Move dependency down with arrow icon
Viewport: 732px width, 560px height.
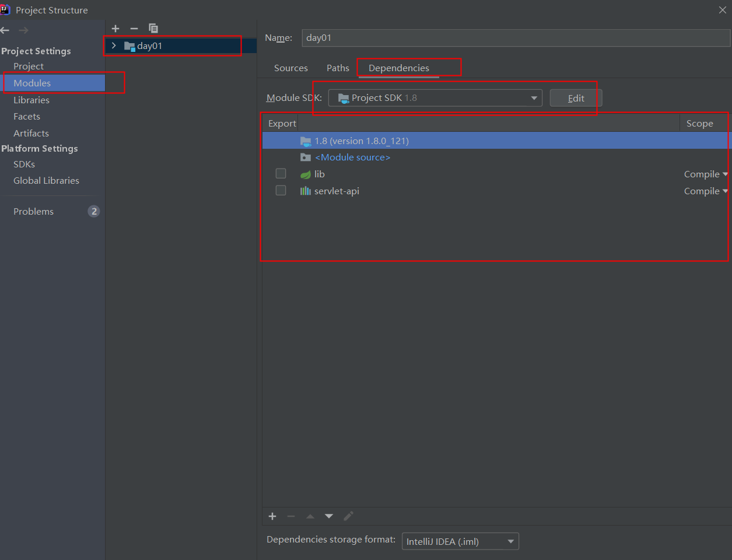329,516
